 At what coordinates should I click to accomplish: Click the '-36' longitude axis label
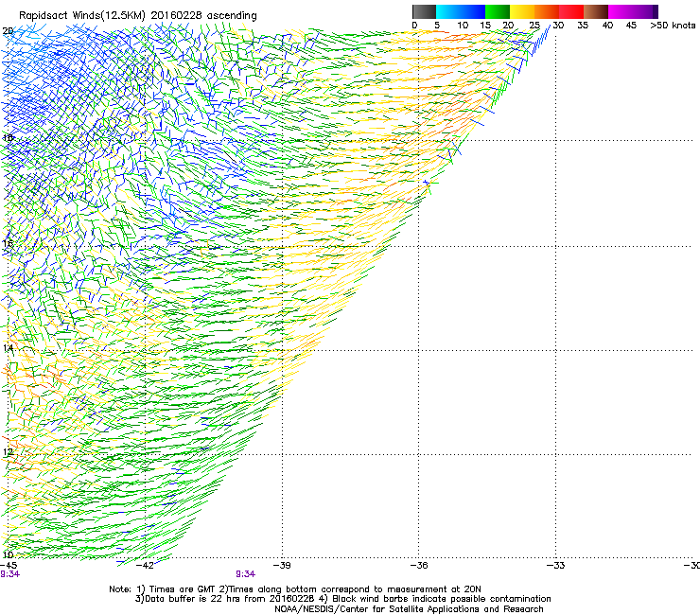pyautogui.click(x=419, y=566)
